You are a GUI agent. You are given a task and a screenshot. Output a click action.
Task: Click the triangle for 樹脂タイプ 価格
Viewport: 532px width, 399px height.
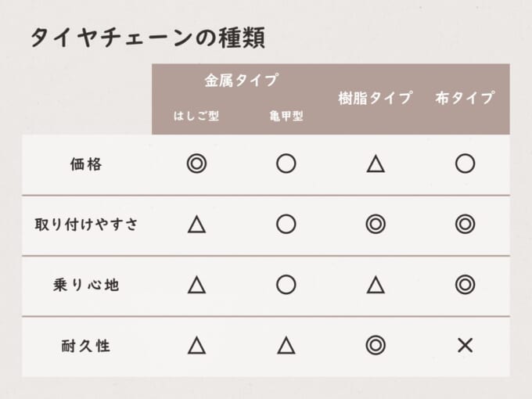[x=376, y=164]
